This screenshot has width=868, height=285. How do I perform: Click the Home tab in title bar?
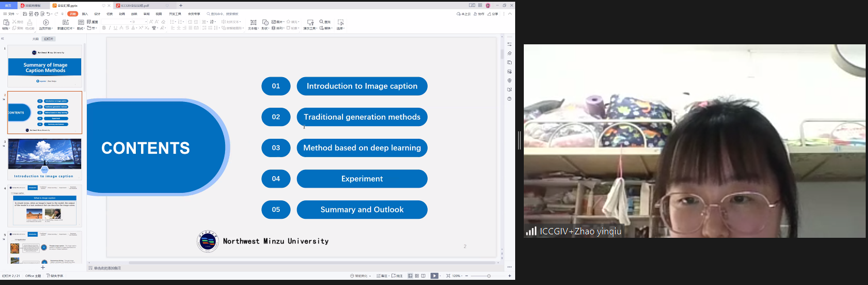coord(8,5)
